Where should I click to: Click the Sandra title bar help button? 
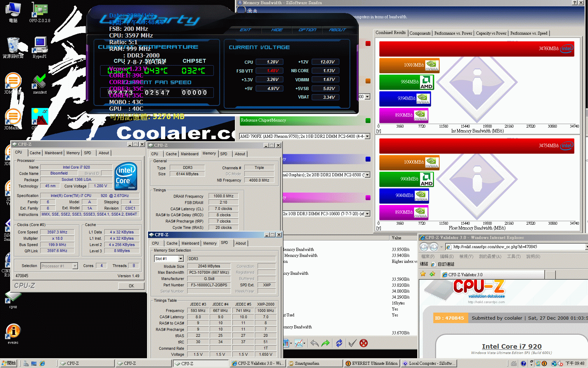click(575, 3)
